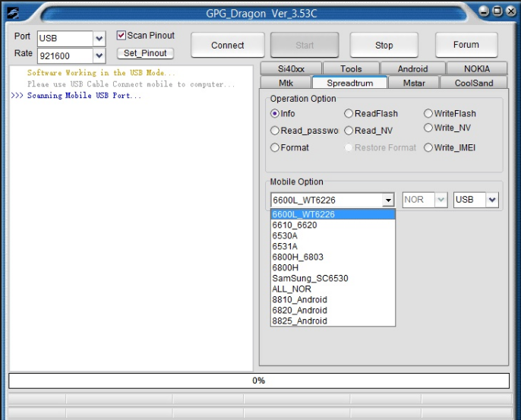Screen dimensions: 521x420
Task: Open the USB connection type dropdown
Action: [x=492, y=200]
